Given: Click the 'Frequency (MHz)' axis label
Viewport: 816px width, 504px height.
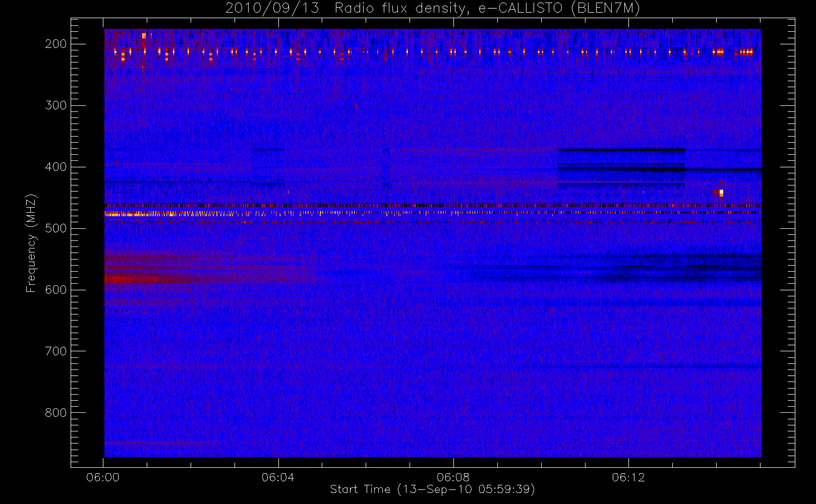Looking at the screenshot, I should tap(31, 243).
